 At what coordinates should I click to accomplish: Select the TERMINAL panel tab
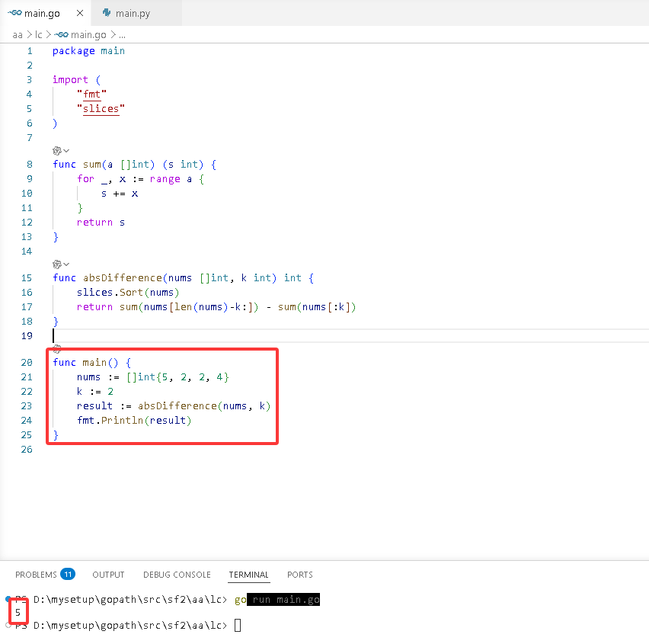pos(249,575)
